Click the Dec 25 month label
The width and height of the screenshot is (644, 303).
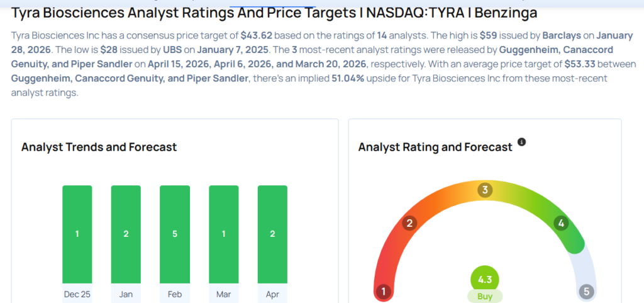[x=77, y=294]
